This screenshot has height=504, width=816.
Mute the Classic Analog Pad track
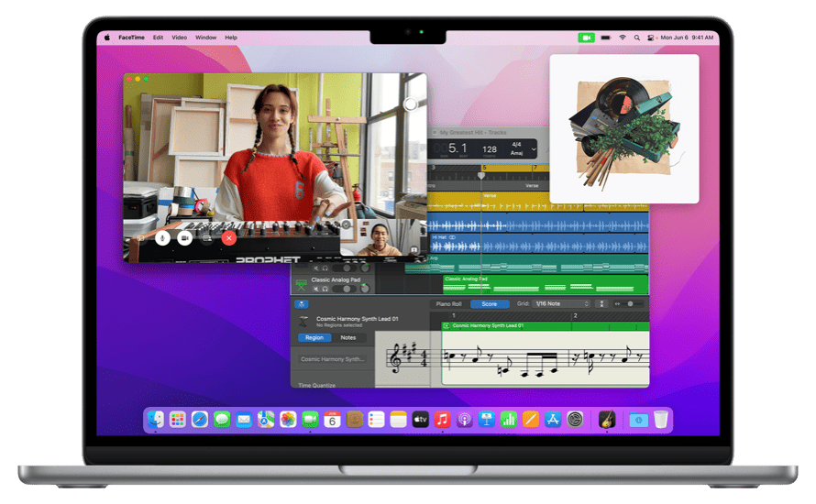(315, 289)
